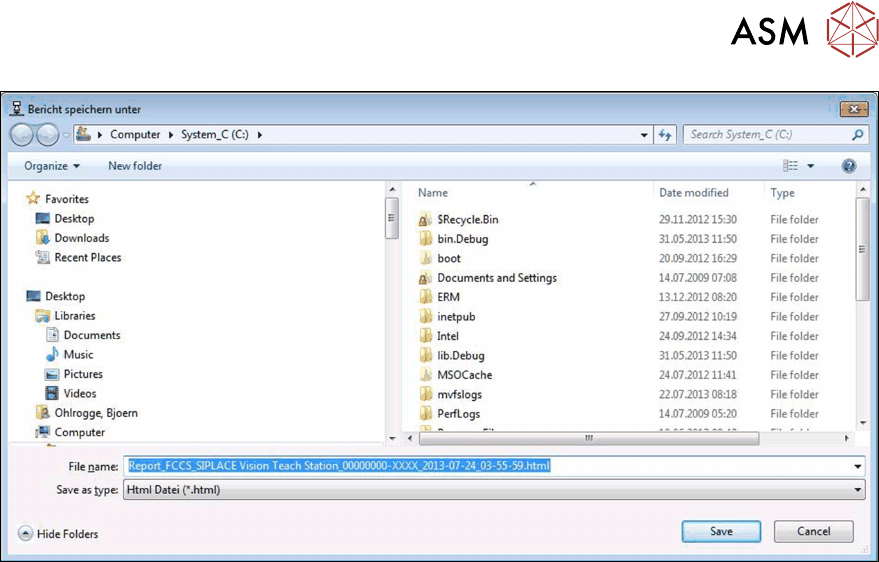Select Ohlrogge, Bjoern user folder
This screenshot has width=879, height=562.
96,413
